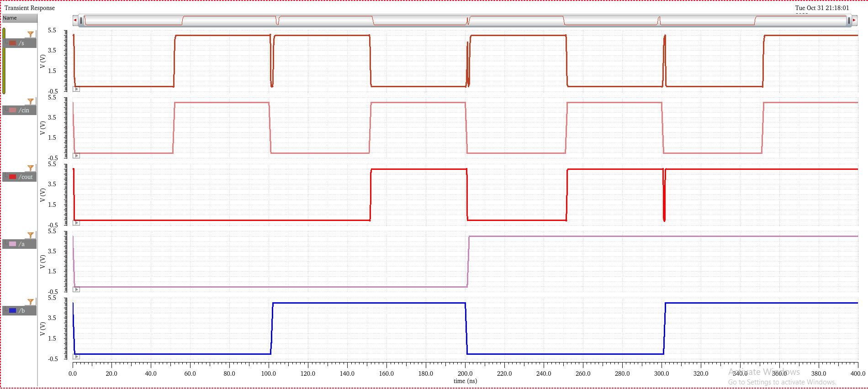Select the /cin signal name
This screenshot has height=389, width=868.
click(24, 110)
